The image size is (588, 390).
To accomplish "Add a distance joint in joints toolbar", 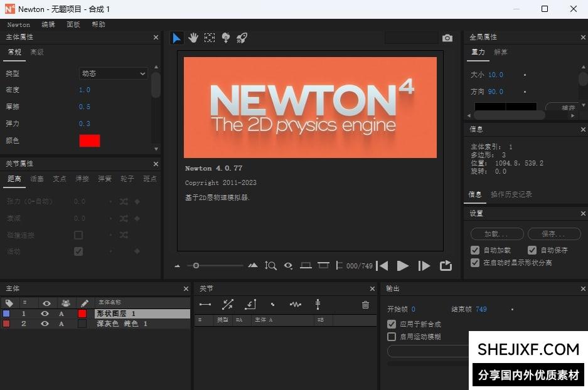I will tap(205, 305).
